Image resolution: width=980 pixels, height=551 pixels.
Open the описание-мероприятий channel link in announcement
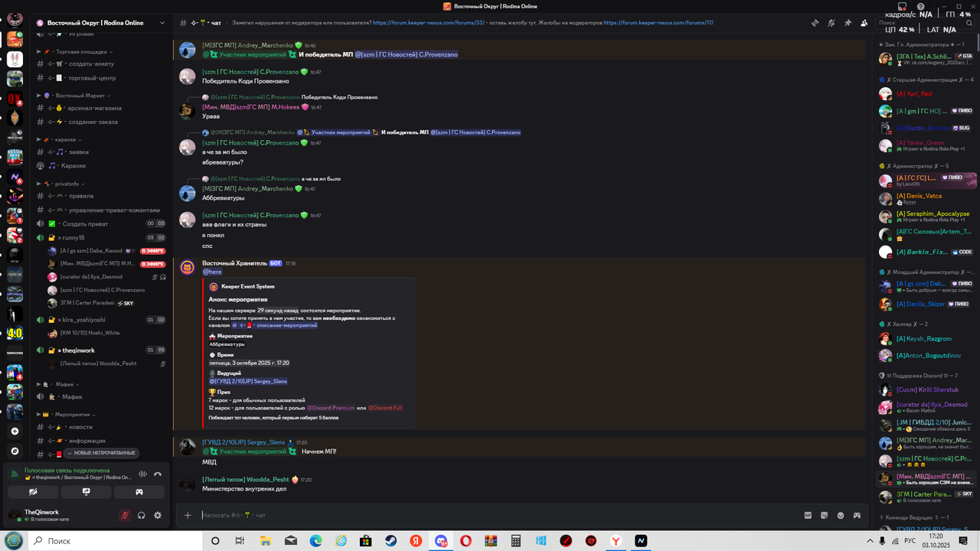[x=274, y=325]
